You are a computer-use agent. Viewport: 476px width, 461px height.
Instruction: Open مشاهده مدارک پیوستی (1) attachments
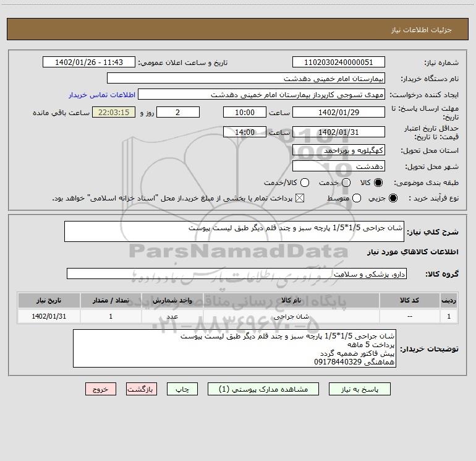coord(263,389)
